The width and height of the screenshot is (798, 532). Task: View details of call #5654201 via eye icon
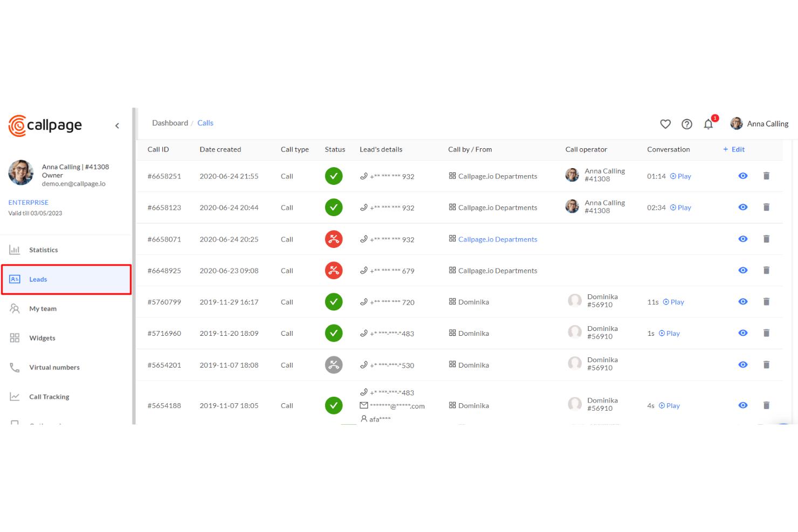click(x=743, y=365)
